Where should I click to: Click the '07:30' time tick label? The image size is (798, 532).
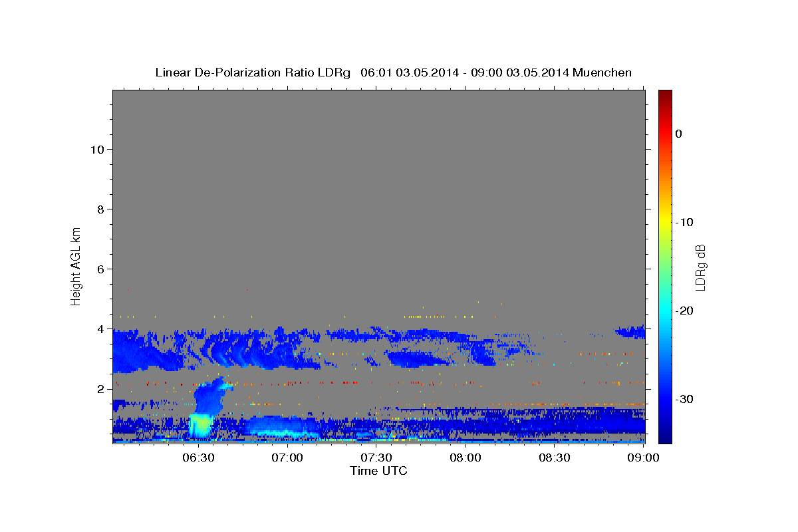click(x=376, y=458)
